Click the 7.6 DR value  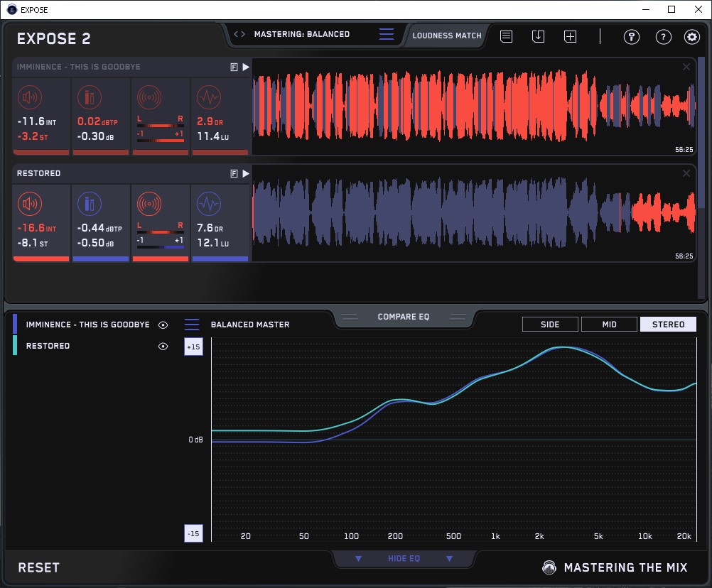point(210,228)
